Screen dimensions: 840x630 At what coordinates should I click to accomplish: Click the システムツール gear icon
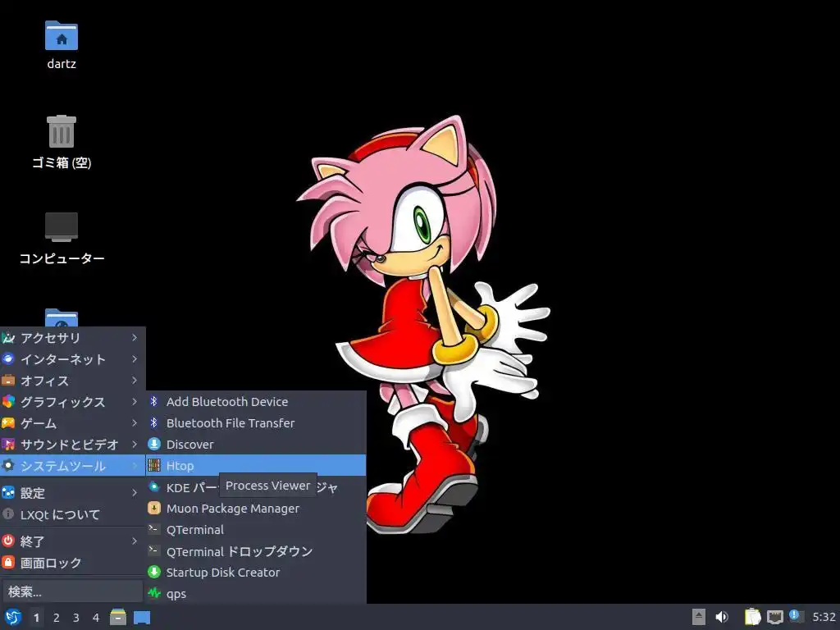point(8,466)
